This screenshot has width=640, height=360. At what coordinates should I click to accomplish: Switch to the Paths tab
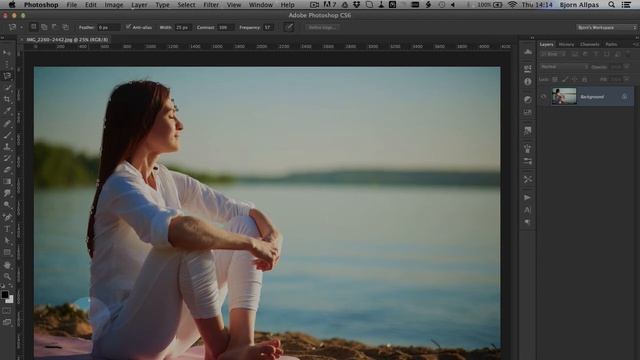[611, 44]
